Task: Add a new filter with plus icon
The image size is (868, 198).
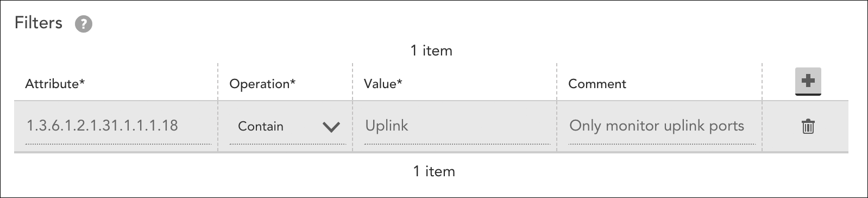Action: click(808, 81)
